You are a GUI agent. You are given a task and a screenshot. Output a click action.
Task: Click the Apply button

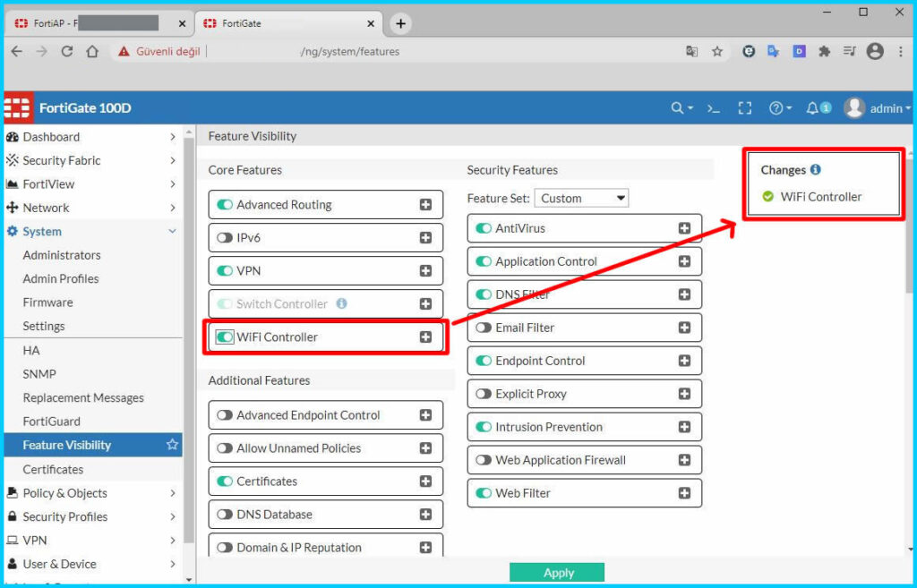click(557, 573)
